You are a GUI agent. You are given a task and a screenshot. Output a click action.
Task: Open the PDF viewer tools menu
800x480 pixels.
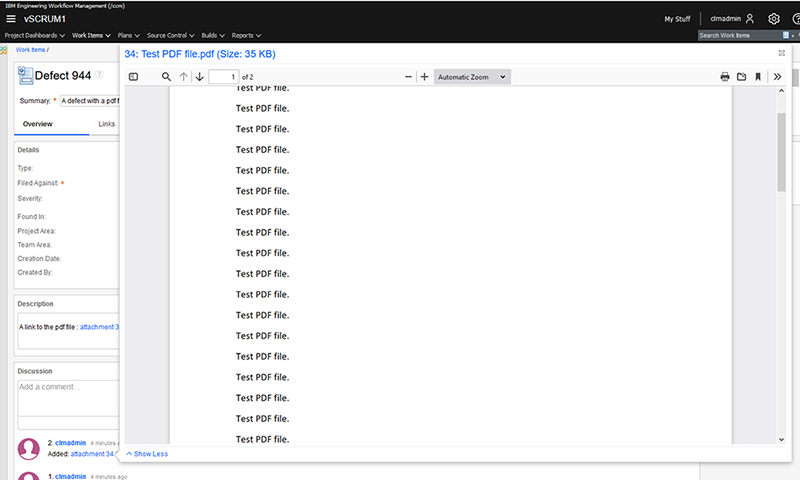click(777, 77)
